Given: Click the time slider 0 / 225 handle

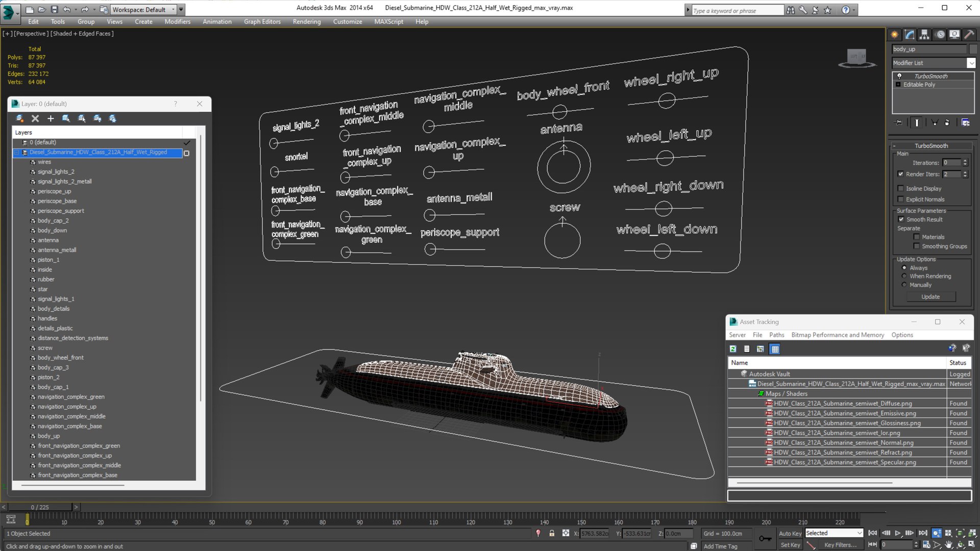Looking at the screenshot, I should tap(40, 507).
